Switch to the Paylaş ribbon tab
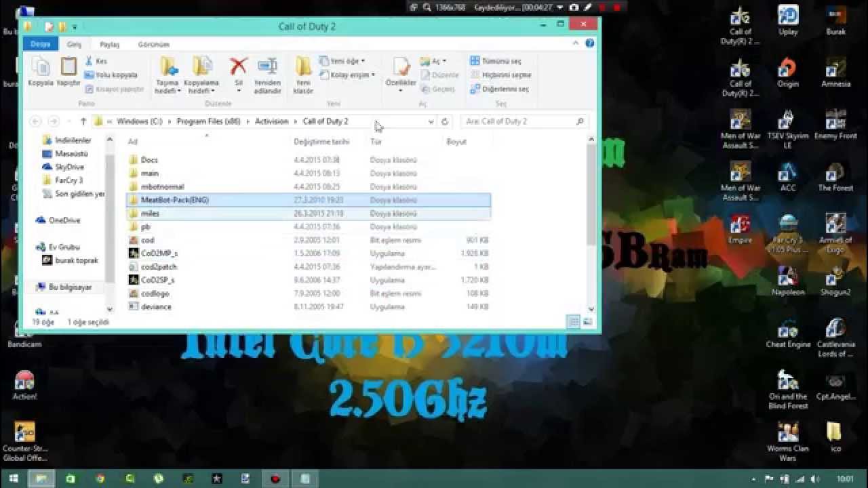This screenshot has width=868, height=488. [x=109, y=45]
